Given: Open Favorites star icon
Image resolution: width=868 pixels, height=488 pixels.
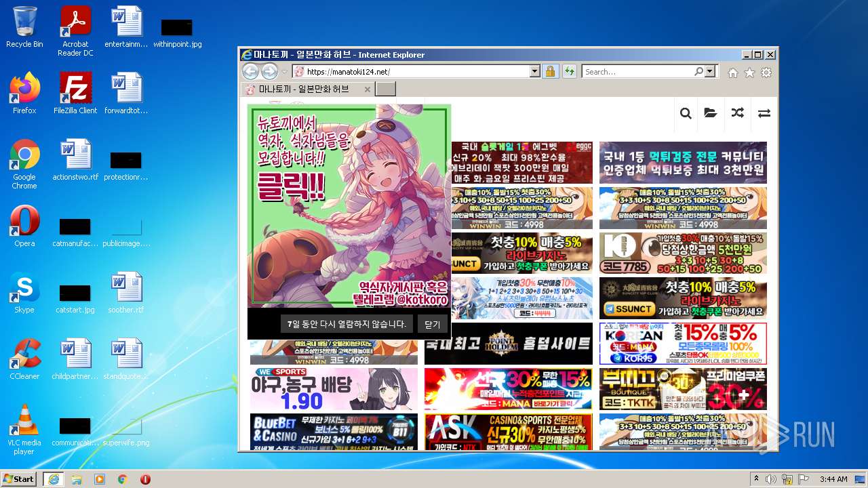Looking at the screenshot, I should 749,73.
